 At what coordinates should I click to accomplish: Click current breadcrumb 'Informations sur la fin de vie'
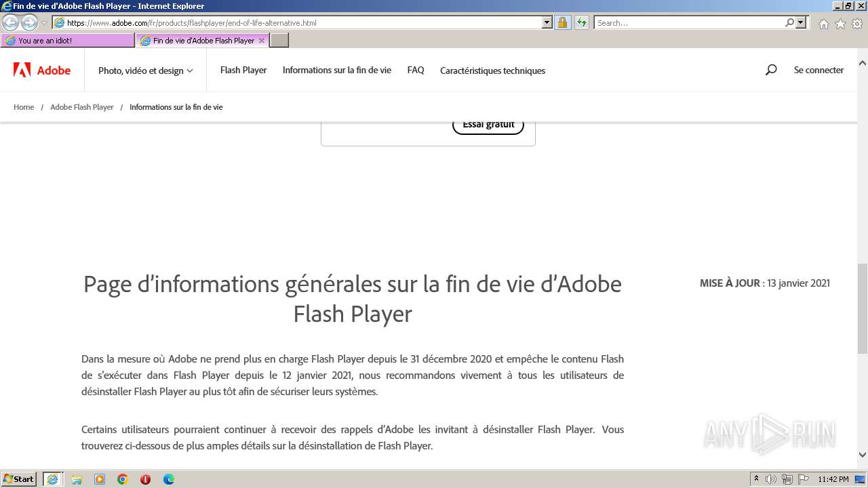(x=176, y=107)
